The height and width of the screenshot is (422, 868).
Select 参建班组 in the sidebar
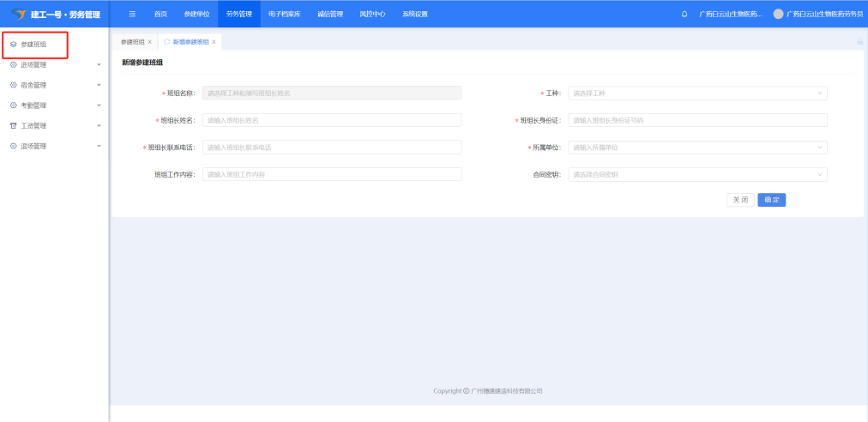(34, 44)
